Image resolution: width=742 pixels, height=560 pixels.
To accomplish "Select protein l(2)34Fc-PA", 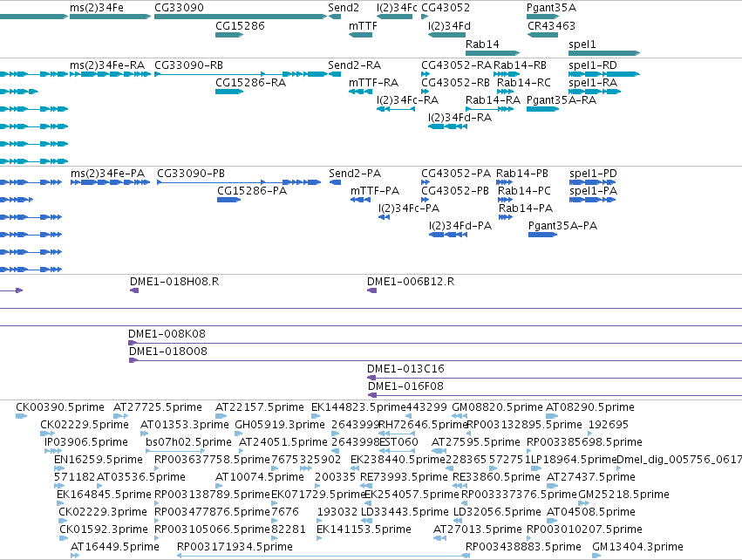I will coord(409,208).
